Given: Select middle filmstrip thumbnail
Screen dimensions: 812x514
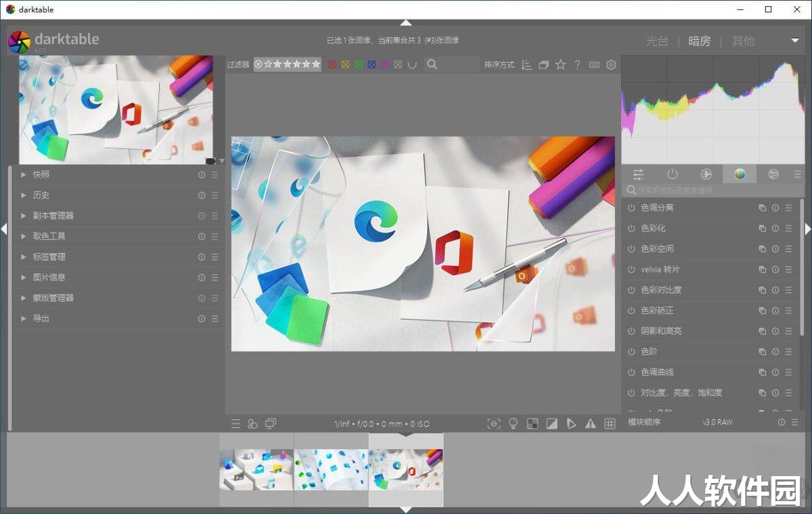Looking at the screenshot, I should pos(331,470).
